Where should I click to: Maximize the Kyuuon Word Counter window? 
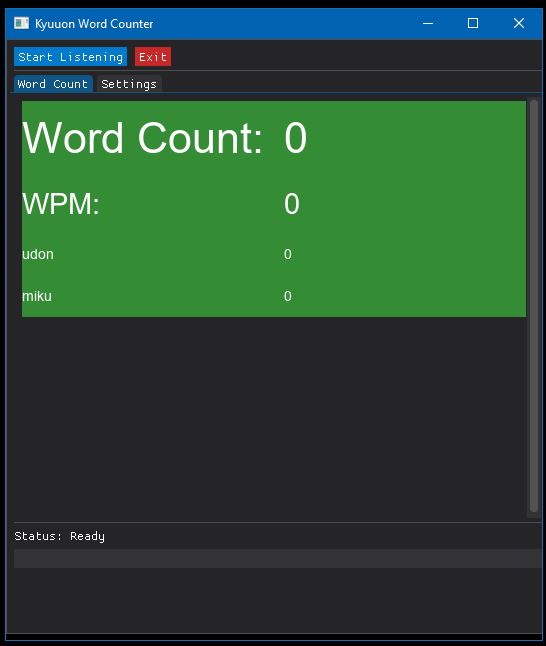[x=473, y=23]
